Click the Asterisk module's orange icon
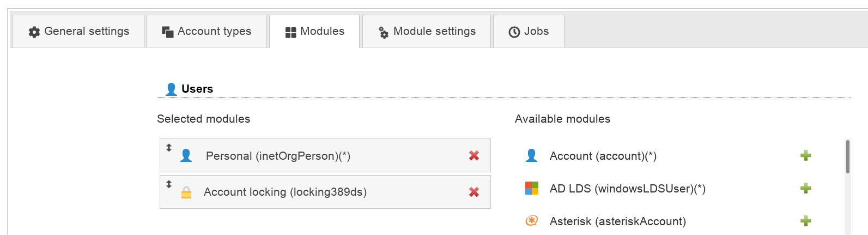Image resolution: width=868 pixels, height=235 pixels. [531, 221]
